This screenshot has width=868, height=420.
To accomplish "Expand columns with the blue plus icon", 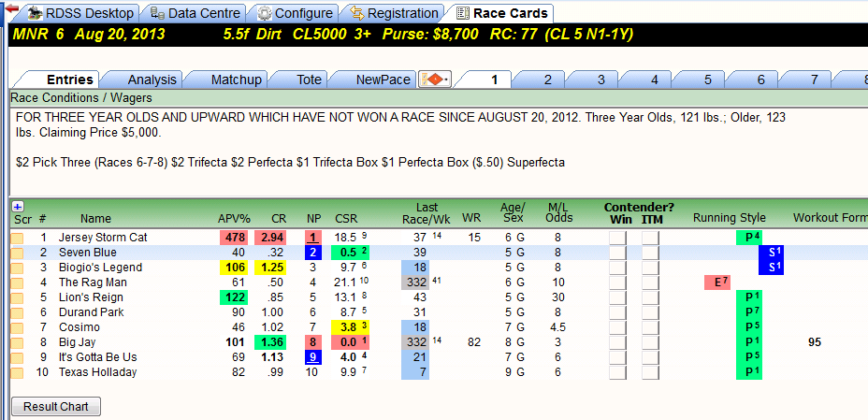I will 17,207.
